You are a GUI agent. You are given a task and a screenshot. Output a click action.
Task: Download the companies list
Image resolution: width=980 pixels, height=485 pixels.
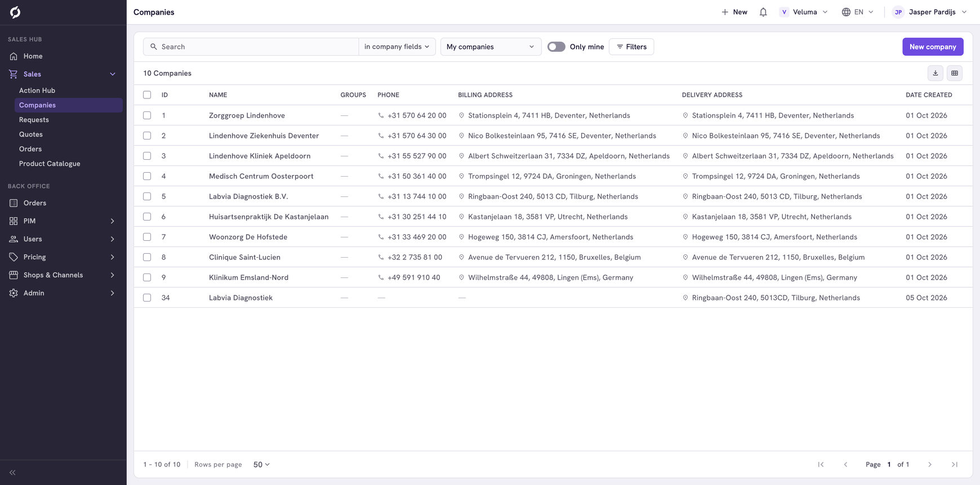coord(936,73)
